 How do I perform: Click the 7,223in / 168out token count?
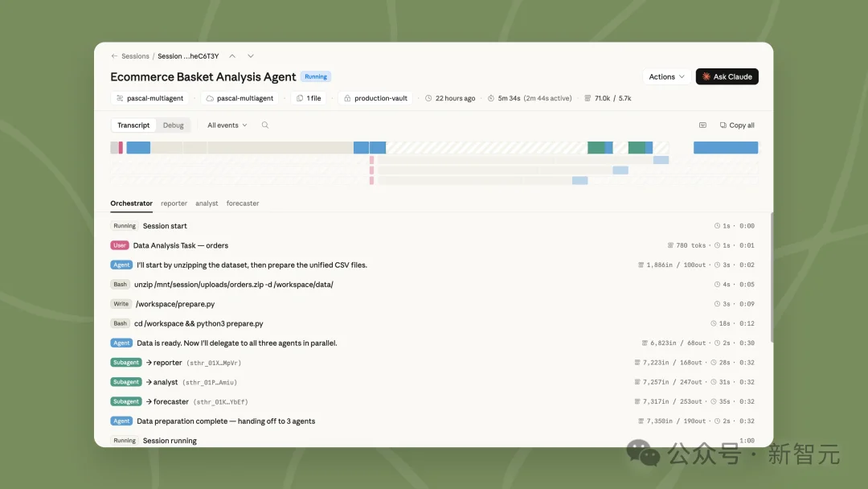tap(668, 363)
